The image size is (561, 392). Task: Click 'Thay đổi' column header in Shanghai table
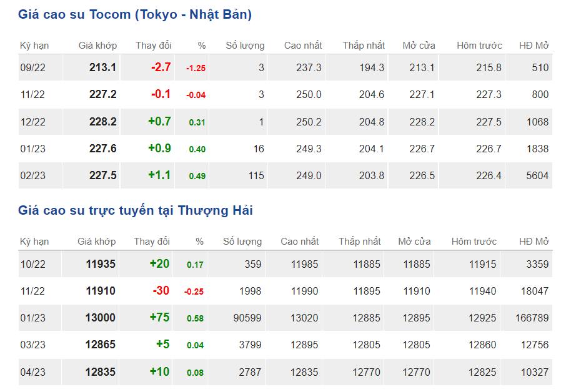[152, 242]
